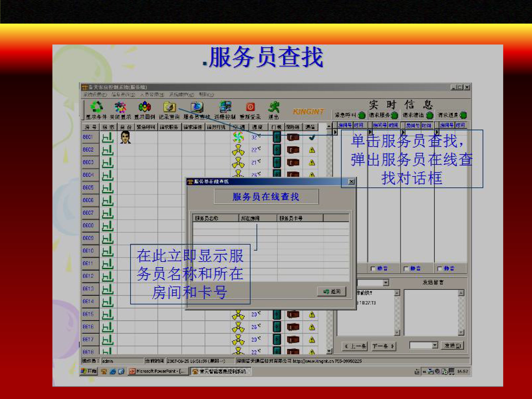Click the colorful fan icon in row 8601

[x=238, y=137]
